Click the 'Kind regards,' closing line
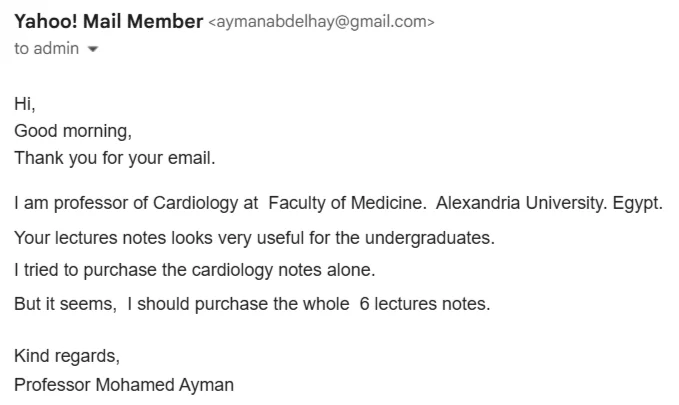 66,356
